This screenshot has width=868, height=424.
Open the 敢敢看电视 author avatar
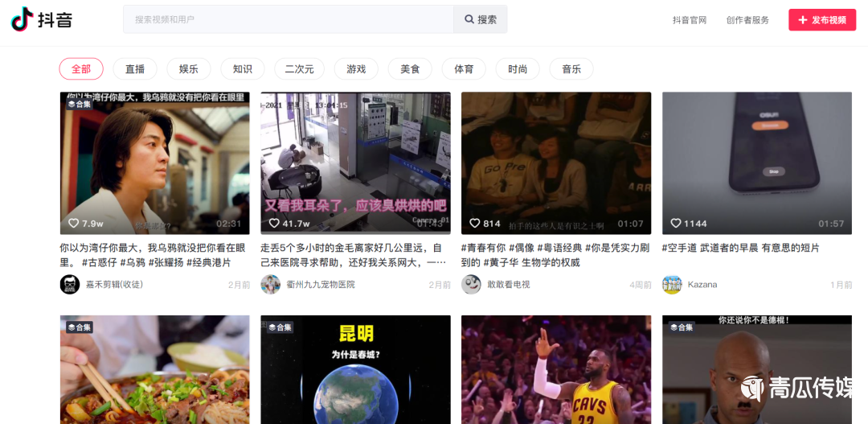472,284
